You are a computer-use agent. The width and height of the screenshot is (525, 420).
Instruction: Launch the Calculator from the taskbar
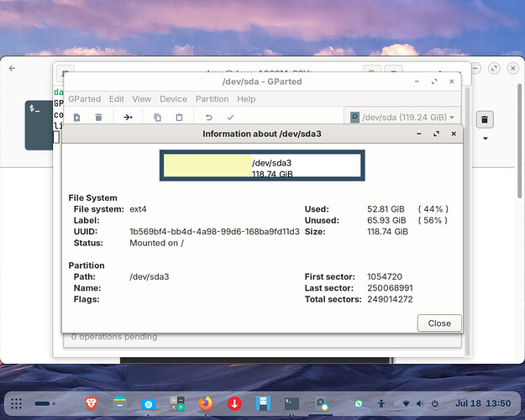pyautogui.click(x=177, y=403)
